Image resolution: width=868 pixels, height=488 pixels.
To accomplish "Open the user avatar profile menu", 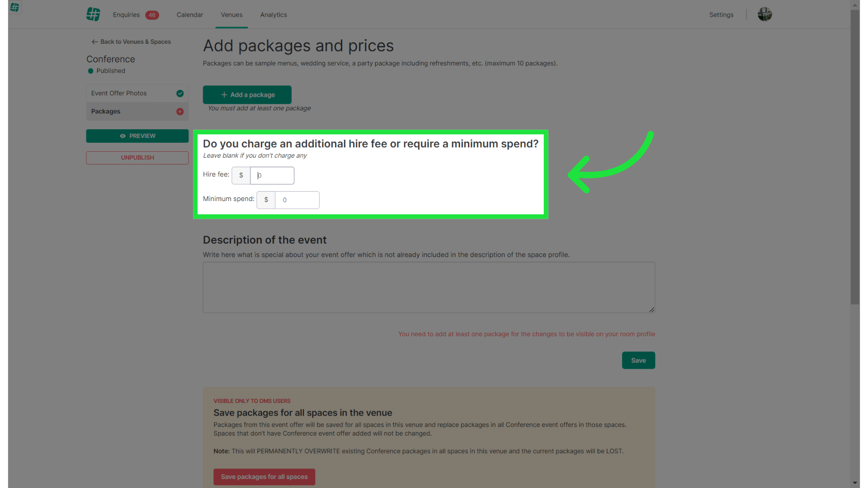I will [x=764, y=14].
